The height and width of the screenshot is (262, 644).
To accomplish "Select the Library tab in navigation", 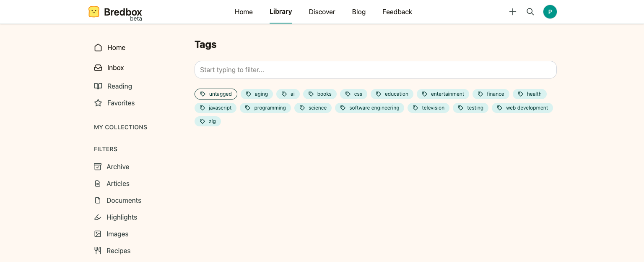I will (280, 12).
